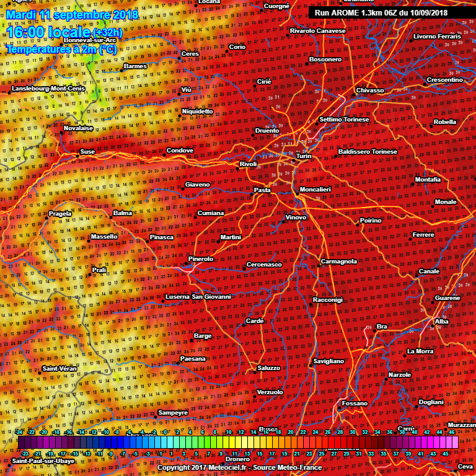Select the Saluzzo label
The width and height of the screenshot is (476, 476).
point(268,368)
